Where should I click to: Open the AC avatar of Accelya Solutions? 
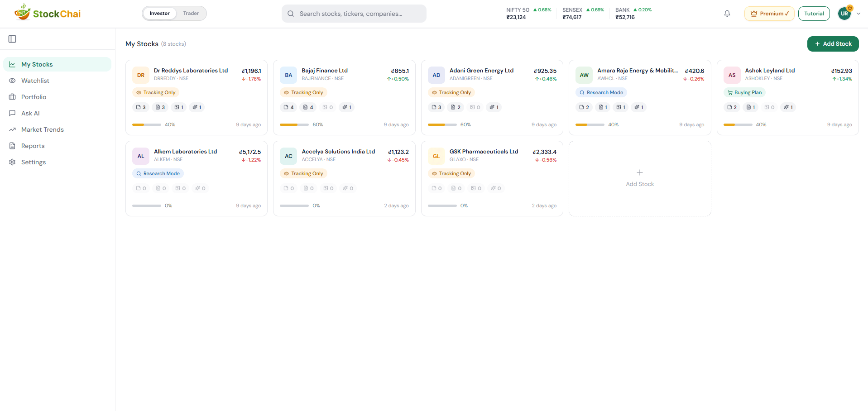[288, 156]
